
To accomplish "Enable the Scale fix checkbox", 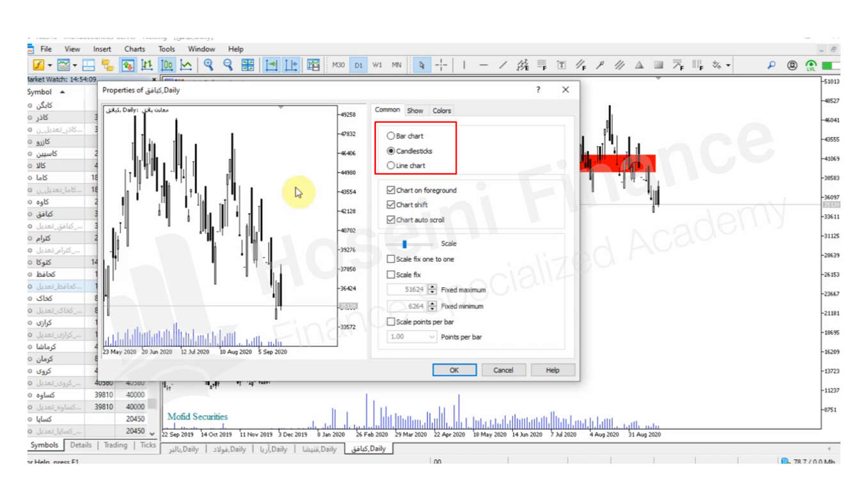I will pos(391,275).
